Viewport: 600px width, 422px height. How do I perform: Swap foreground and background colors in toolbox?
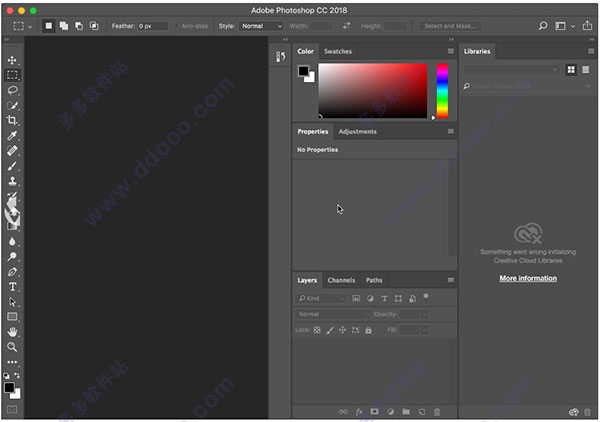17,376
